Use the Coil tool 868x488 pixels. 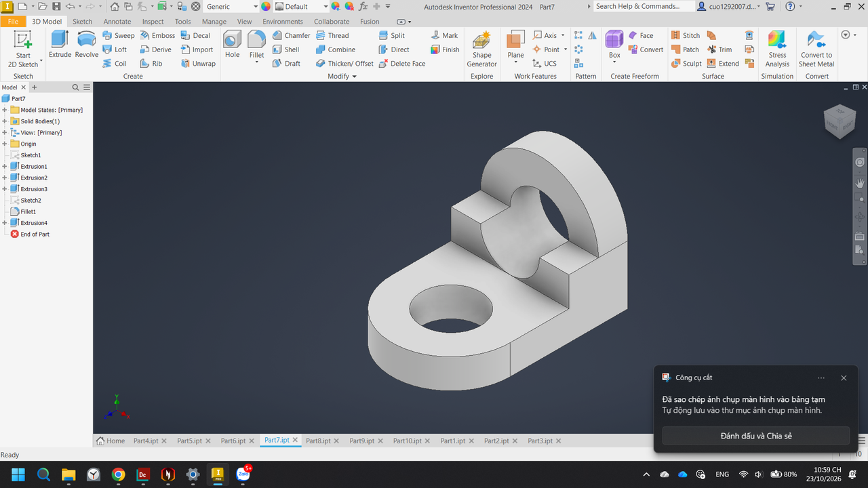click(x=115, y=64)
